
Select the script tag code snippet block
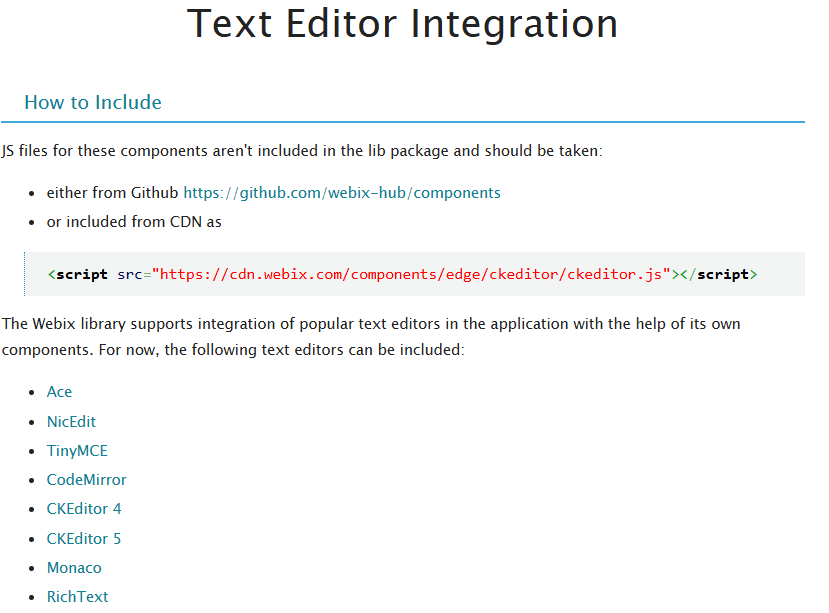click(414, 273)
